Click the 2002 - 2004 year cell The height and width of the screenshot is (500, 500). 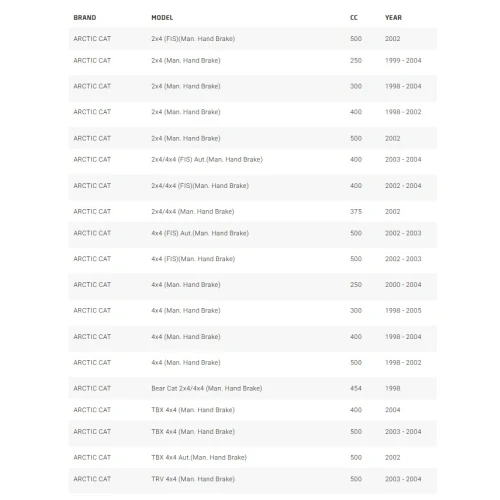[403, 186]
